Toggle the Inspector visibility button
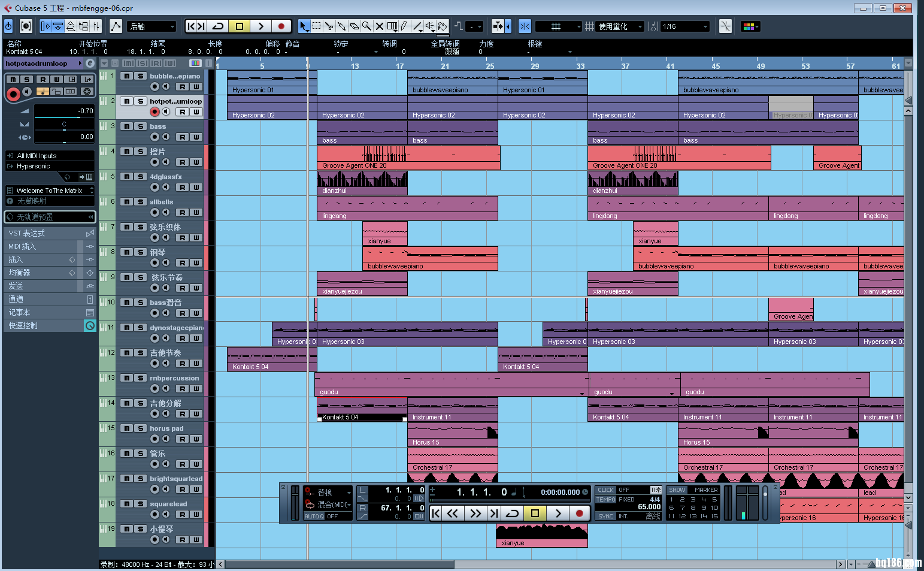 [46, 26]
